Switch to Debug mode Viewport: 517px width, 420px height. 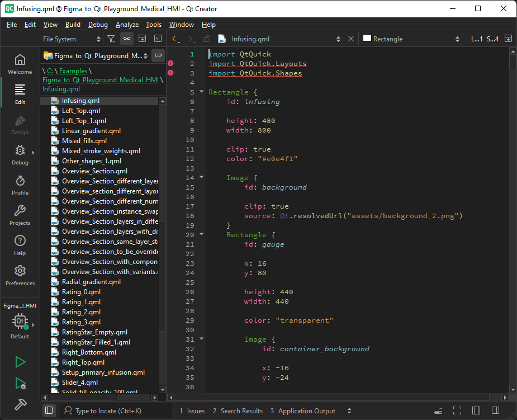click(20, 155)
